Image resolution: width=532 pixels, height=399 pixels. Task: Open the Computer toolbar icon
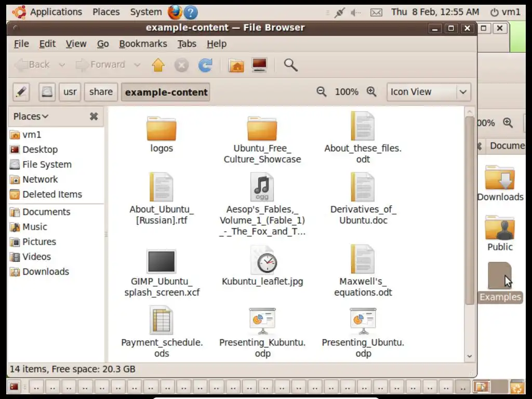260,65
